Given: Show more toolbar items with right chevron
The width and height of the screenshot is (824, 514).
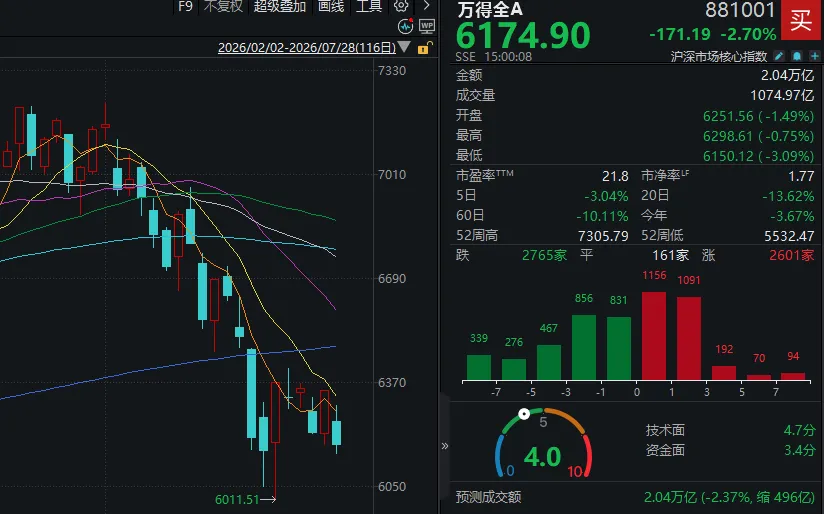Looking at the screenshot, I should pos(427,6).
